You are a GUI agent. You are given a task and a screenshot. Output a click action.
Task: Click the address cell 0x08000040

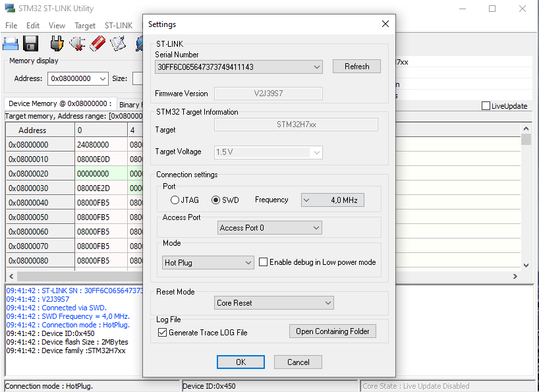(x=40, y=203)
